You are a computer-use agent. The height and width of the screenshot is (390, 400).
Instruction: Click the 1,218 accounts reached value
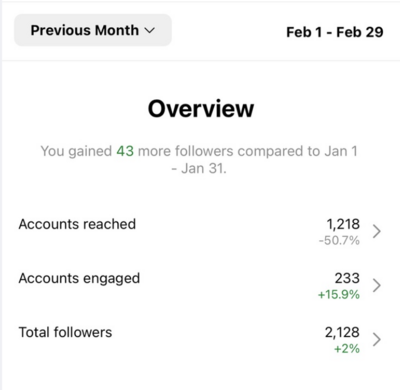(x=343, y=224)
